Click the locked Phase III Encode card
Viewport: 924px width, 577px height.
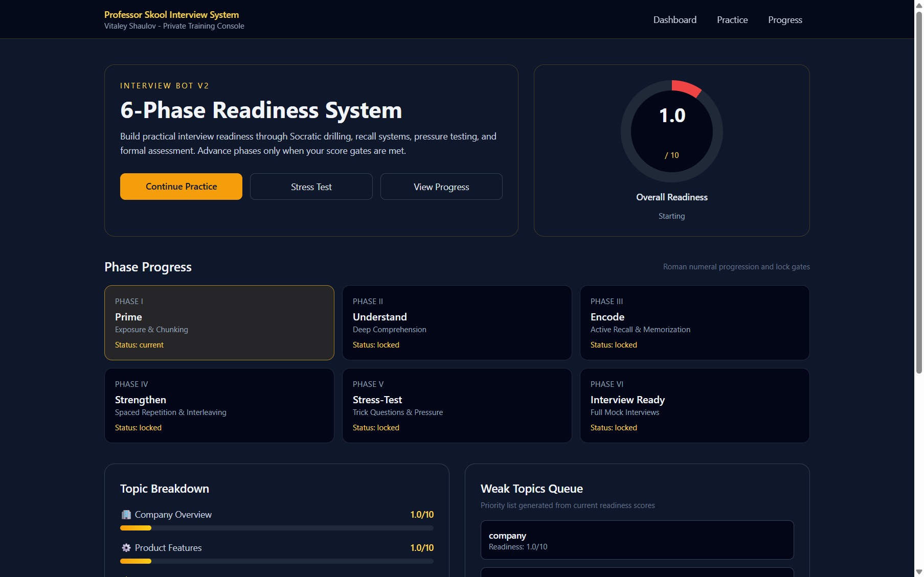click(694, 322)
